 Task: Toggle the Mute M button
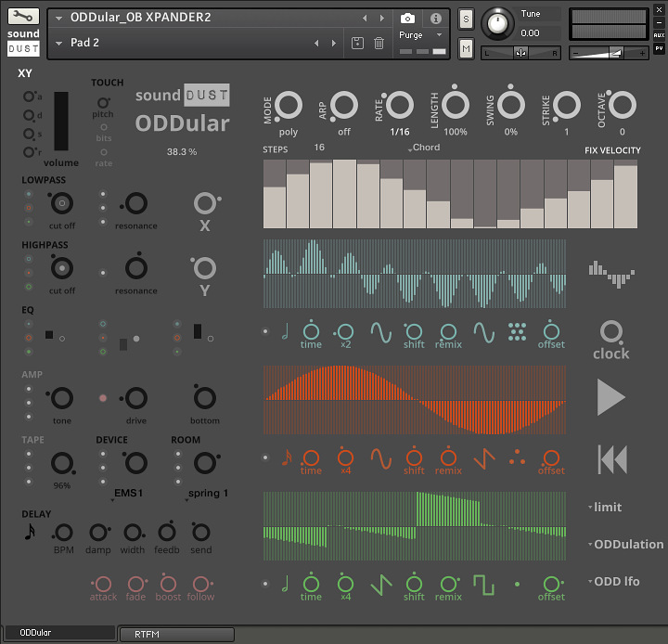(466, 49)
